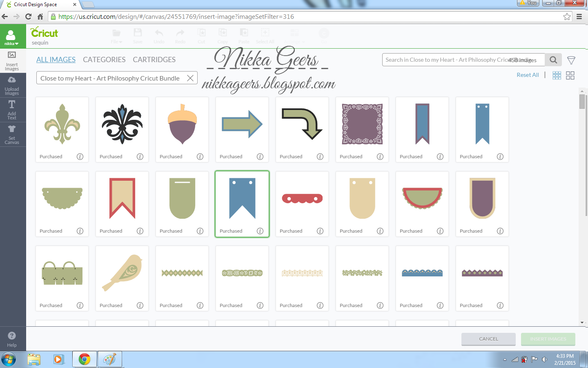Switch to the CATEGORIES tab
Image resolution: width=588 pixels, height=368 pixels.
click(x=104, y=59)
